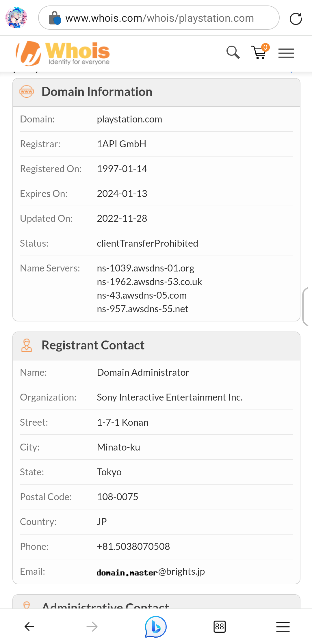This screenshot has height=644, width=312.
Task: Select the expiry date 2024-01-13
Action: [x=122, y=193]
